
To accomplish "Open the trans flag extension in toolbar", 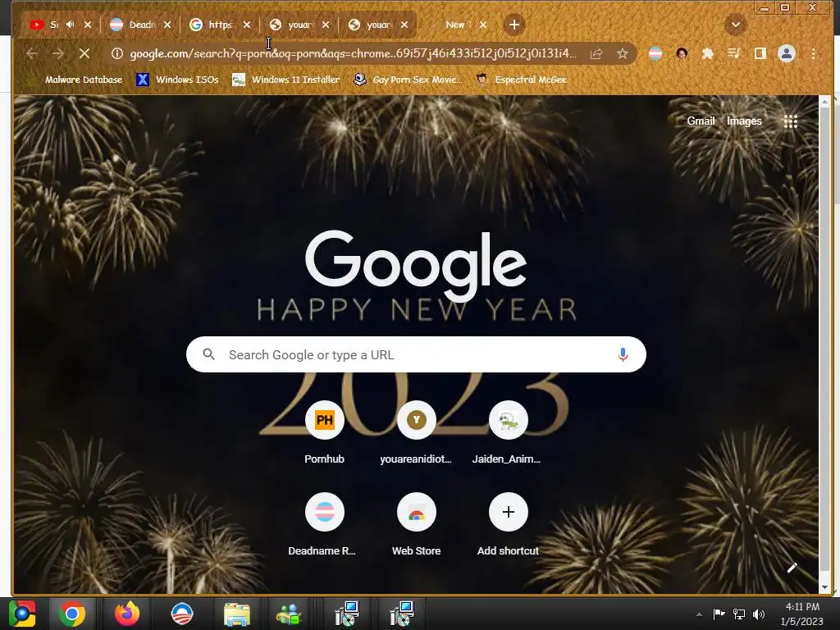I will point(655,53).
